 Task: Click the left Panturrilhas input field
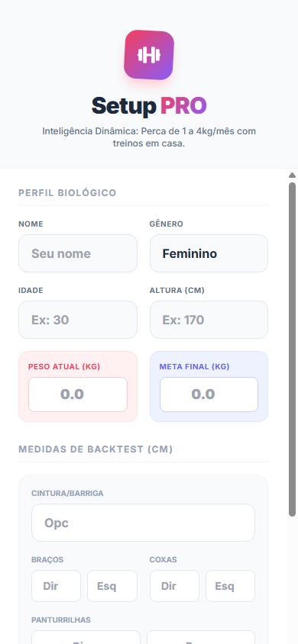(86, 637)
